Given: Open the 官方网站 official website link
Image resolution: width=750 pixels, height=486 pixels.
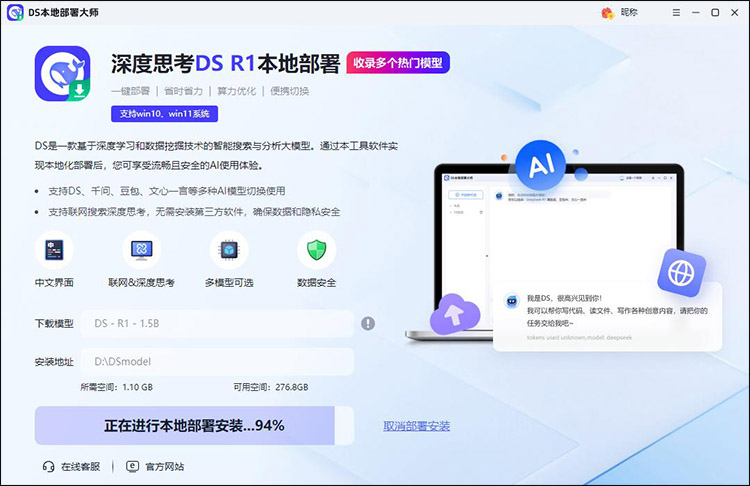Looking at the screenshot, I should pyautogui.click(x=165, y=466).
